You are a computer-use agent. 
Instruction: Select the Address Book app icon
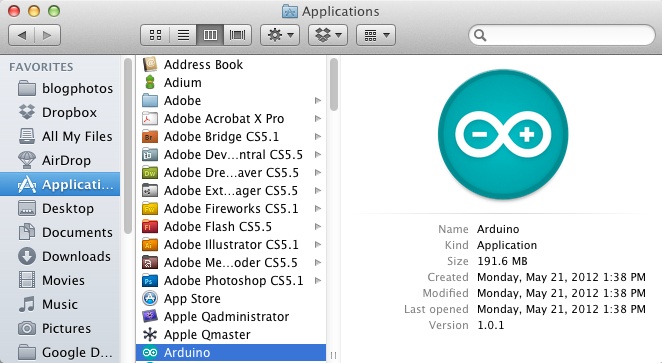[x=150, y=65]
